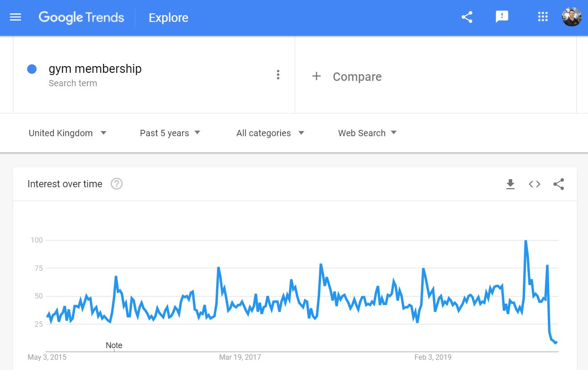This screenshot has width=588, height=370.
Task: Open the All categories dropdown
Action: coord(270,133)
